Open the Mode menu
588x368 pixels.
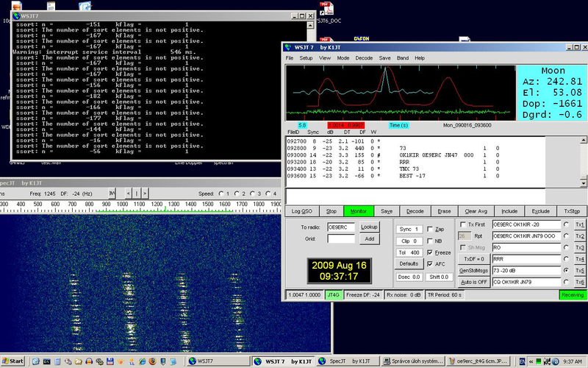[x=343, y=58]
